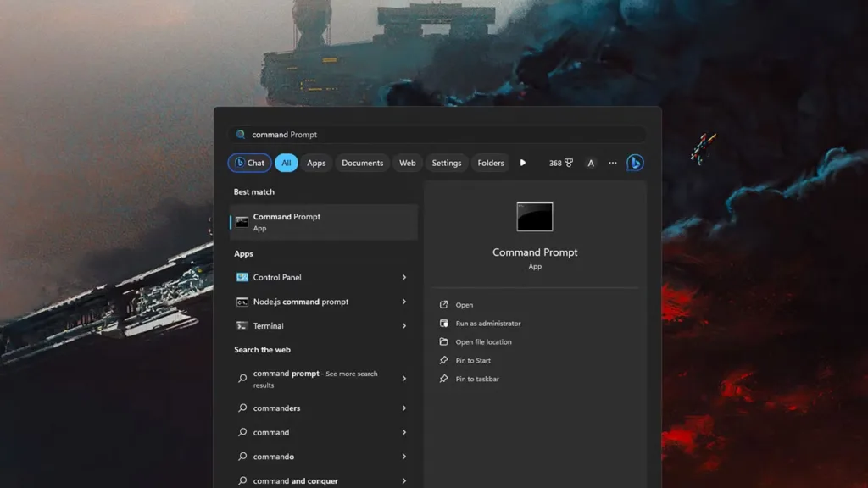This screenshot has width=868, height=488.
Task: Click the search icon beside 'commanders'
Action: 242,408
